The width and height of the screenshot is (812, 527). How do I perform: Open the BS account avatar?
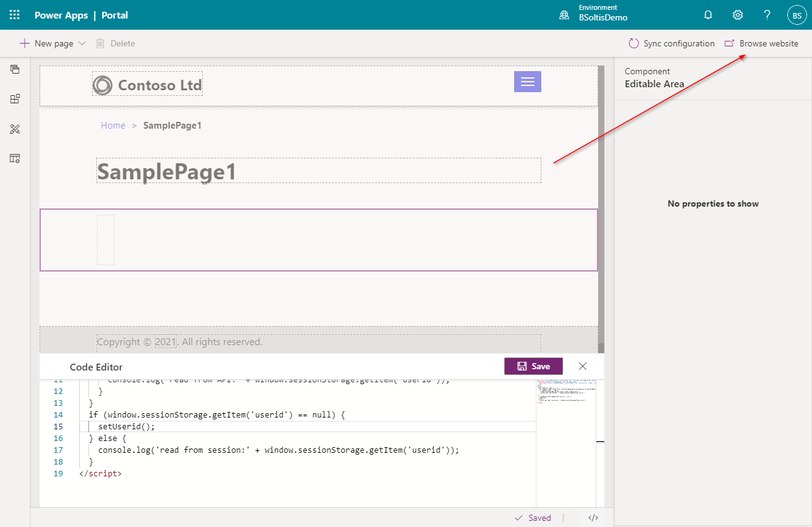tap(797, 15)
